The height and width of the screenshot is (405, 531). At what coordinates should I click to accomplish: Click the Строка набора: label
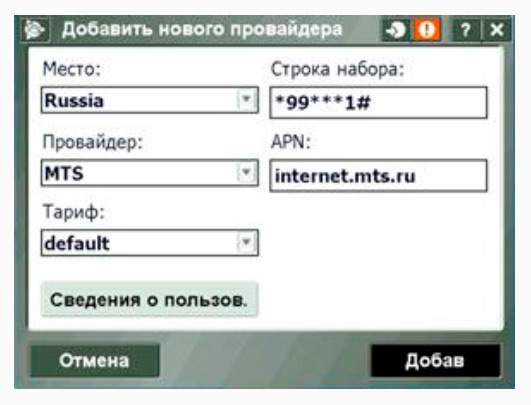click(338, 69)
